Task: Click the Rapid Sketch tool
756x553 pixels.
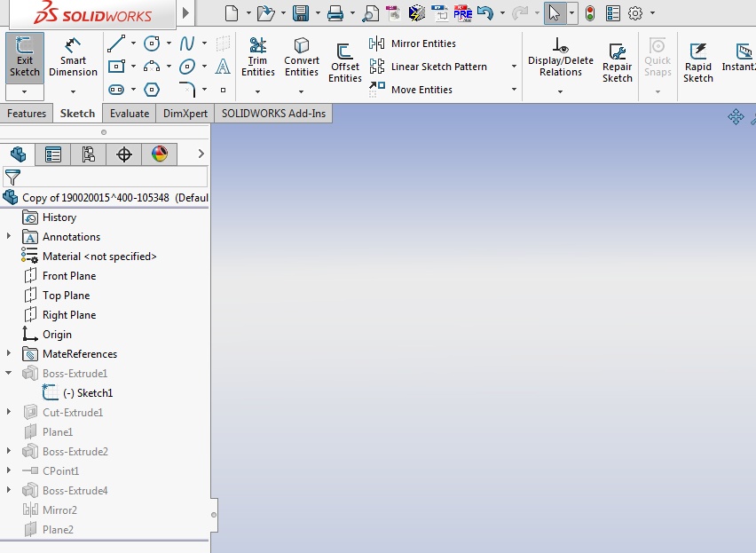Action: pos(697,63)
